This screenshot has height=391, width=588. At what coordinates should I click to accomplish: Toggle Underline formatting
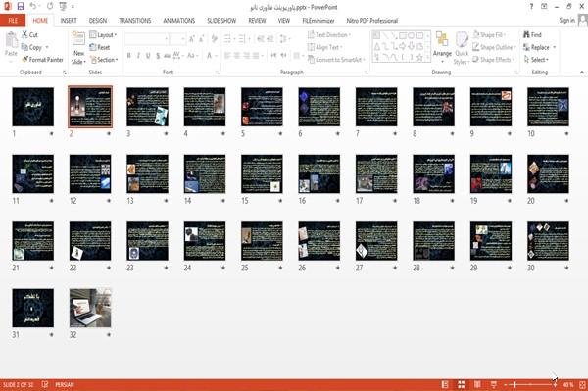point(148,56)
